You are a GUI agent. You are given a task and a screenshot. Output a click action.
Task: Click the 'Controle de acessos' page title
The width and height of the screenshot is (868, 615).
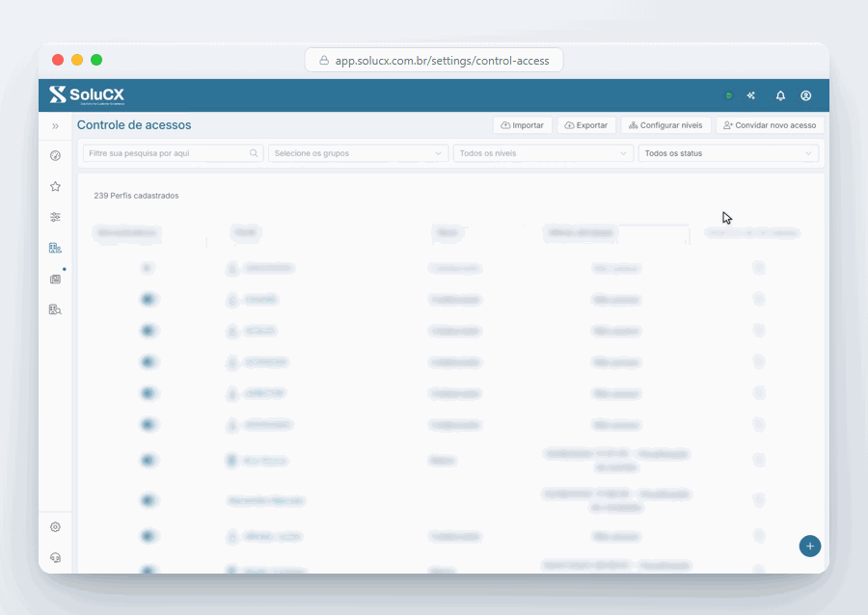pos(134,125)
